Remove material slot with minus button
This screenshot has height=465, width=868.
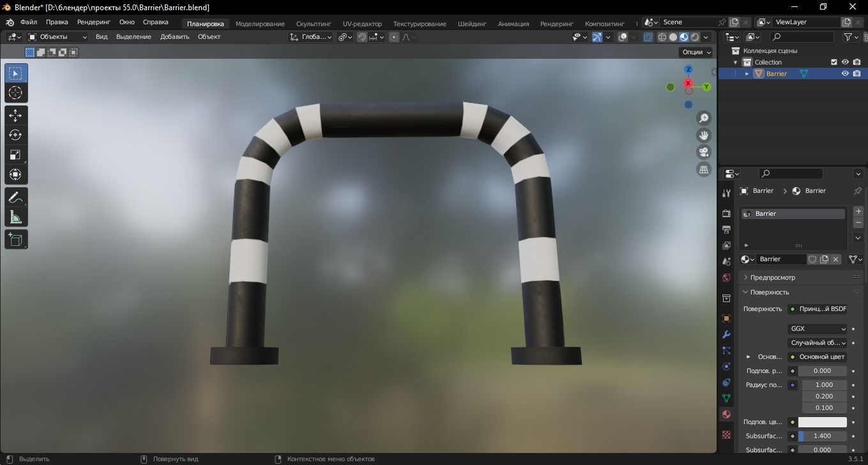[x=858, y=223]
